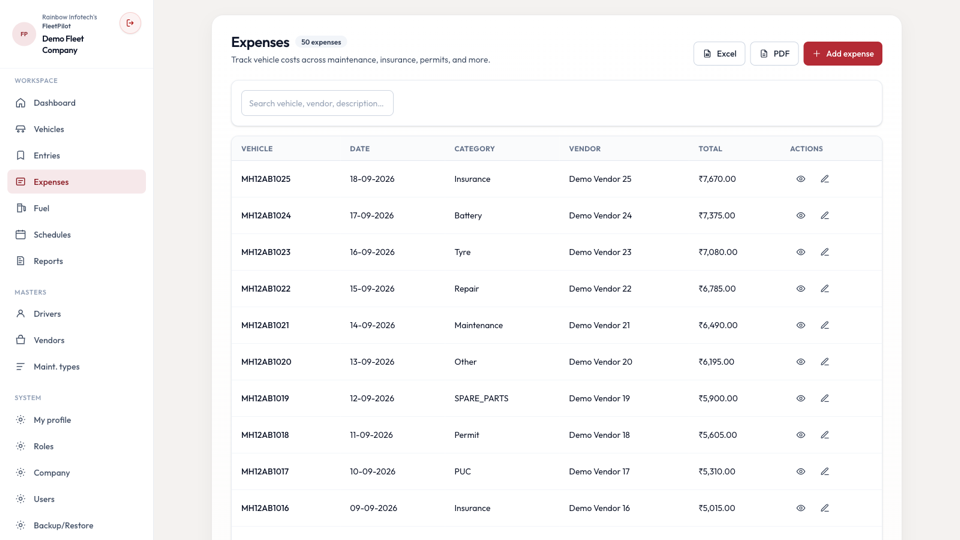Click vehicle number MH12AB1025
960x540 pixels.
pos(266,179)
